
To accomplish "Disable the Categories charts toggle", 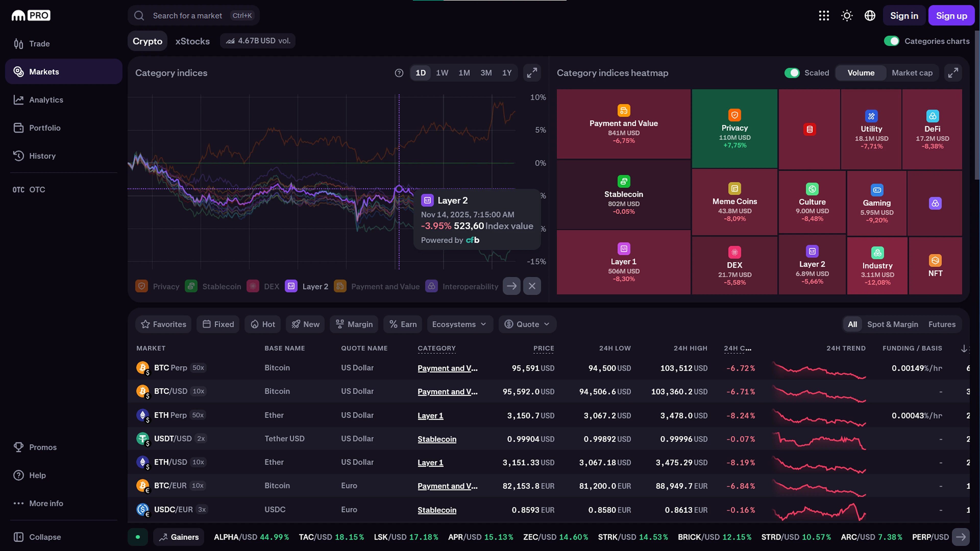I will coord(891,41).
